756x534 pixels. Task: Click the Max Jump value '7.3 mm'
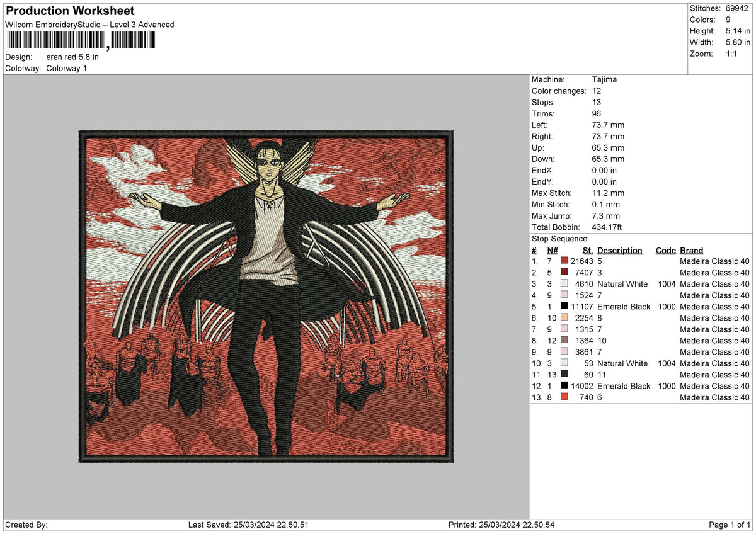coord(606,215)
